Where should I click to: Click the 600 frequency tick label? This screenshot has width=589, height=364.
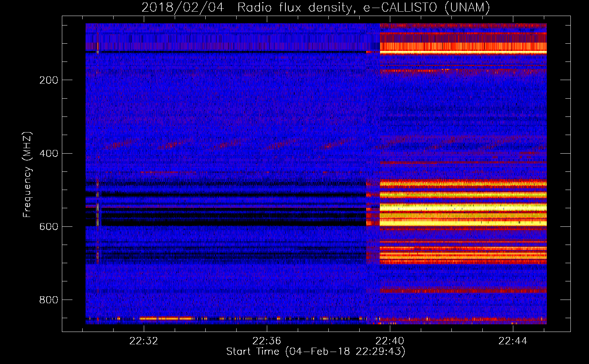(49, 226)
